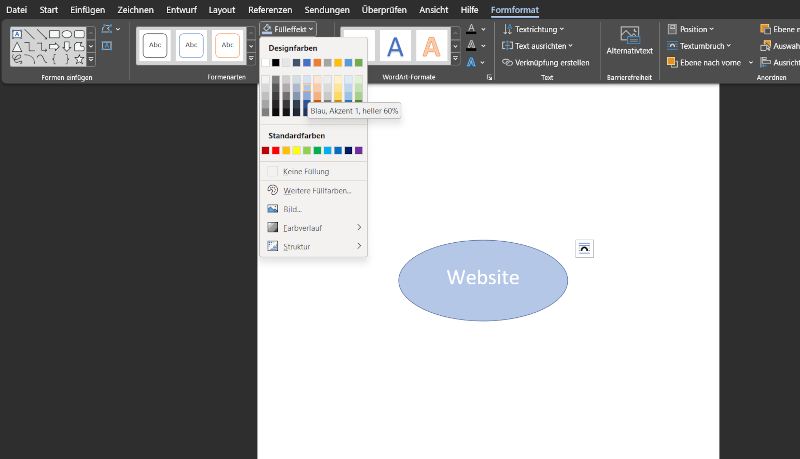Click the Alternativtext icon
Viewport: 800px width, 459px height.
629,36
